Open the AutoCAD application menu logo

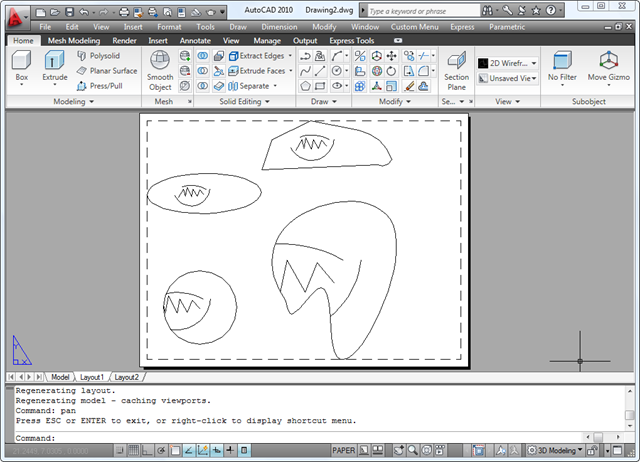pyautogui.click(x=15, y=15)
